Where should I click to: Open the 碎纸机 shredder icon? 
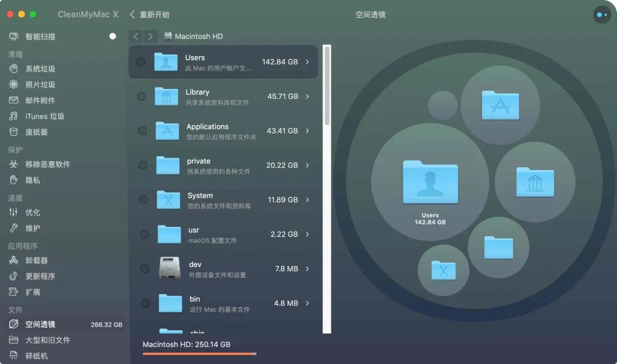(x=13, y=355)
